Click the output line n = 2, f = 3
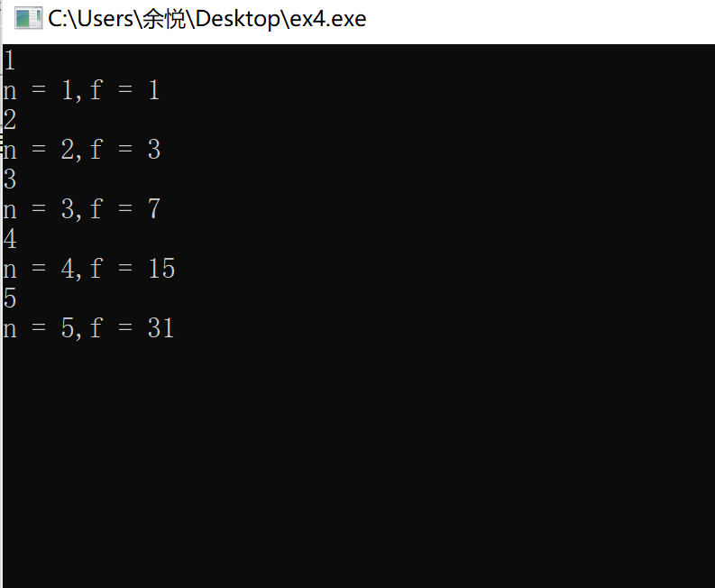This screenshot has width=715, height=588. click(81, 150)
